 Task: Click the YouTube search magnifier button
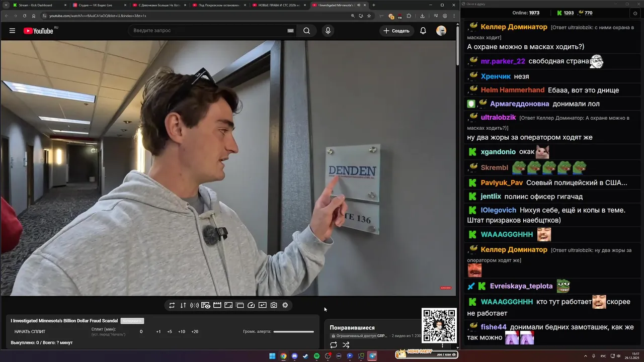306,31
